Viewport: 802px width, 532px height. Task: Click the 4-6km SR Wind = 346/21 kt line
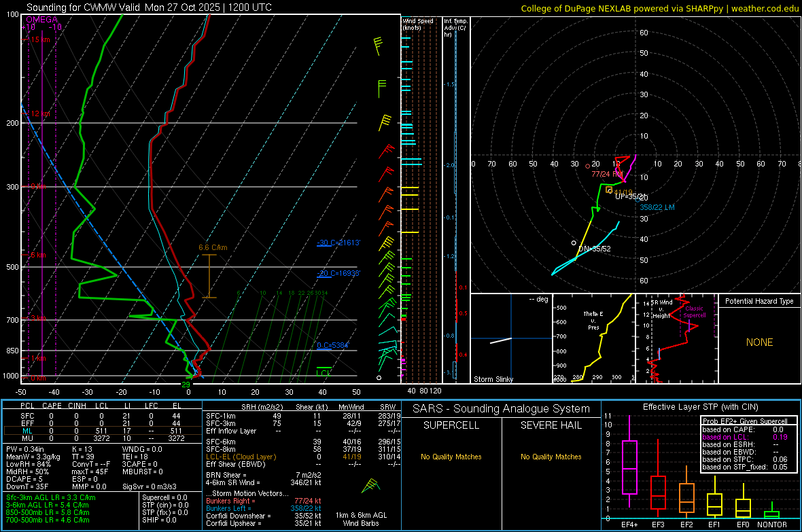click(264, 482)
